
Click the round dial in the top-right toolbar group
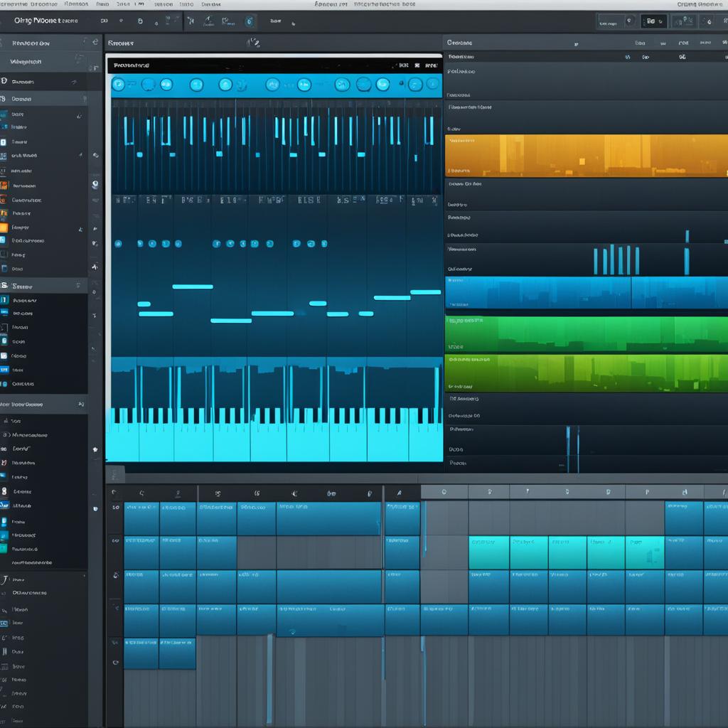[630, 21]
